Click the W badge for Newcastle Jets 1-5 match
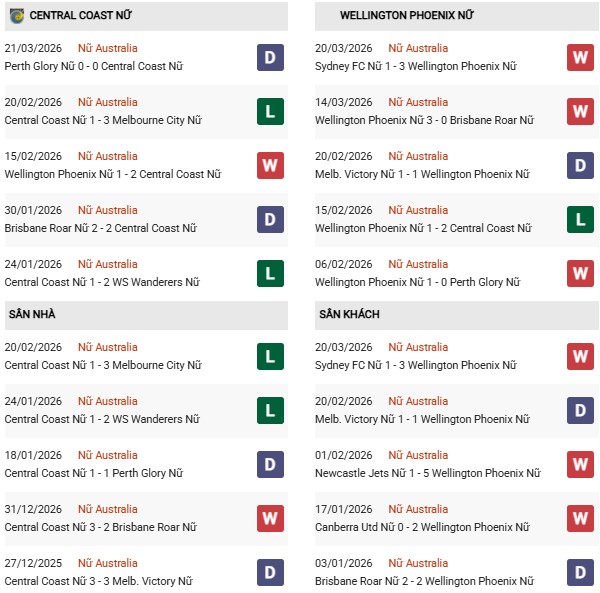The image size is (600, 593). click(x=580, y=464)
